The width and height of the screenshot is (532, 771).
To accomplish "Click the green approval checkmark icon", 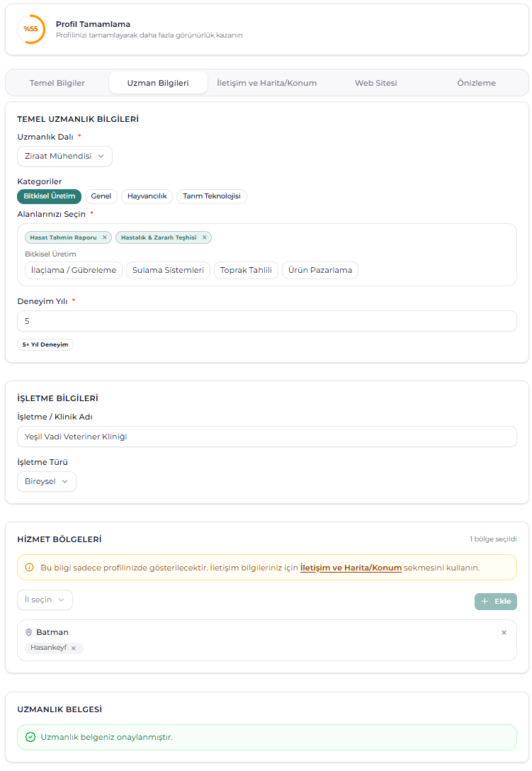I will 30,737.
